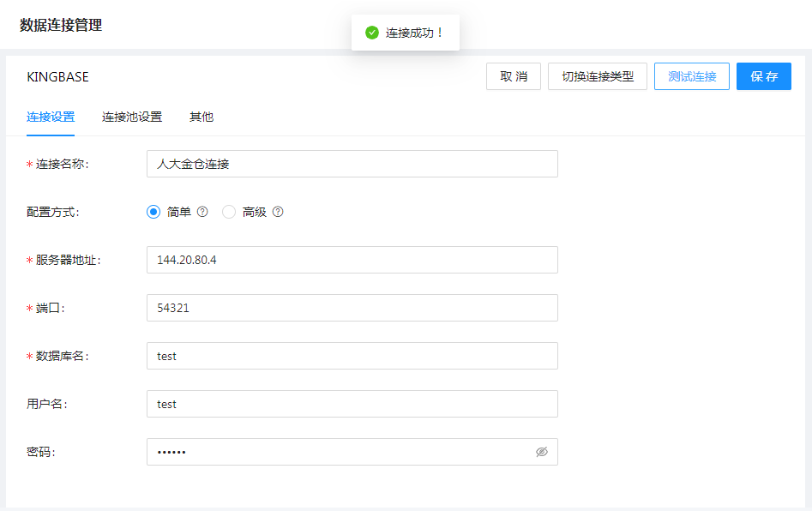Select the 高级 configuration radio button
This screenshot has height=511, width=812.
229,212
